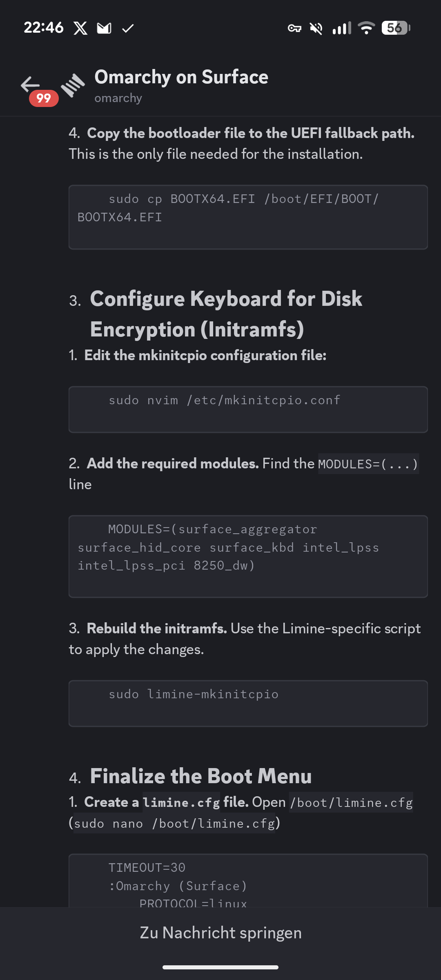Tap the Wi-Fi status icon

pyautogui.click(x=366, y=28)
